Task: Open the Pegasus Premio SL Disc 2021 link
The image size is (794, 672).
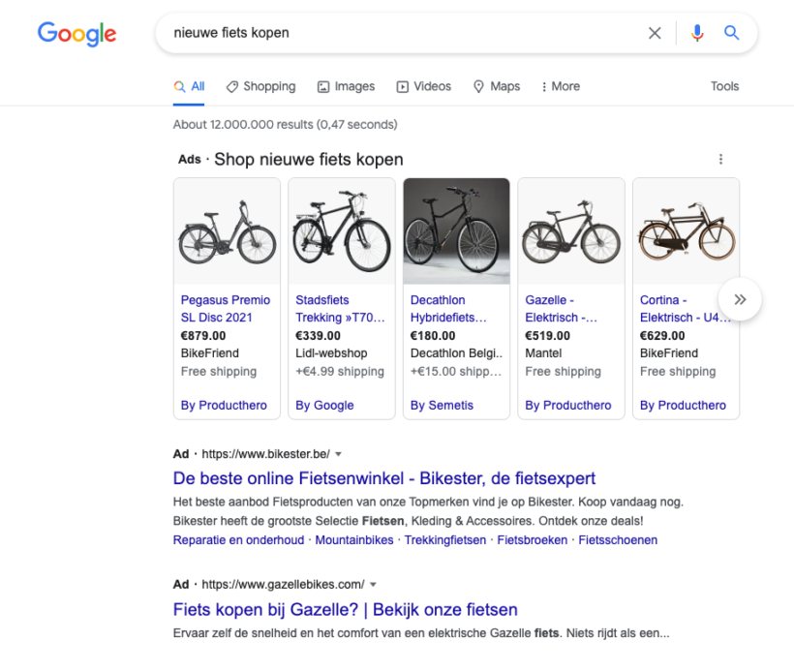Action: point(226,309)
